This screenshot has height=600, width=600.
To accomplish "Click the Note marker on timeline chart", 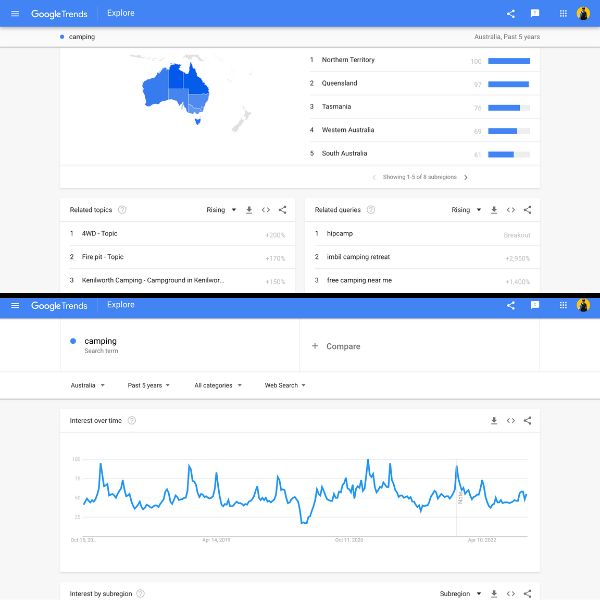I will click(460, 497).
